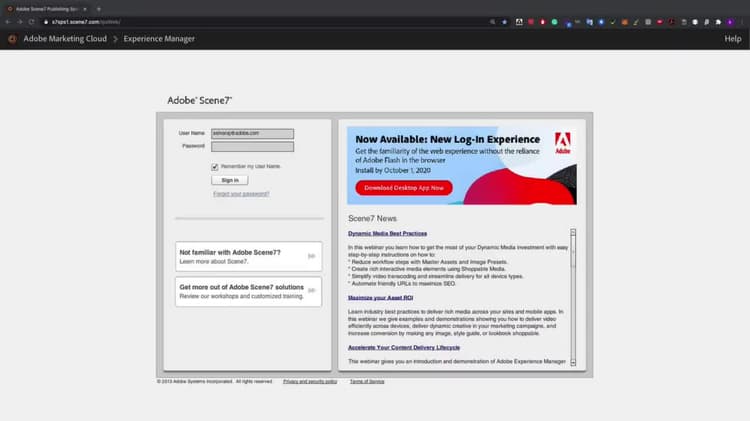
Task: Open Not familiar with Adobe Scene7 card
Action: tap(248, 256)
